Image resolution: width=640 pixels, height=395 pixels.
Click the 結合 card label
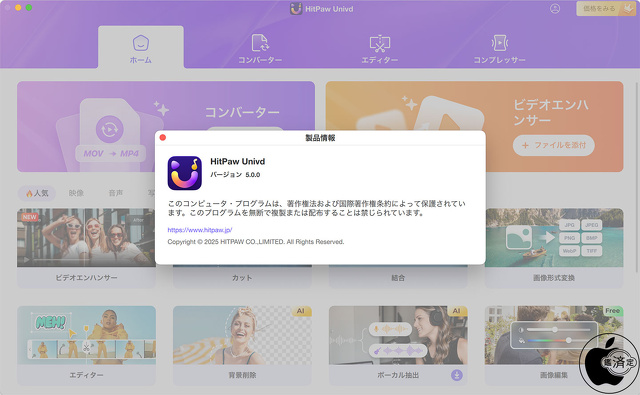(x=398, y=278)
